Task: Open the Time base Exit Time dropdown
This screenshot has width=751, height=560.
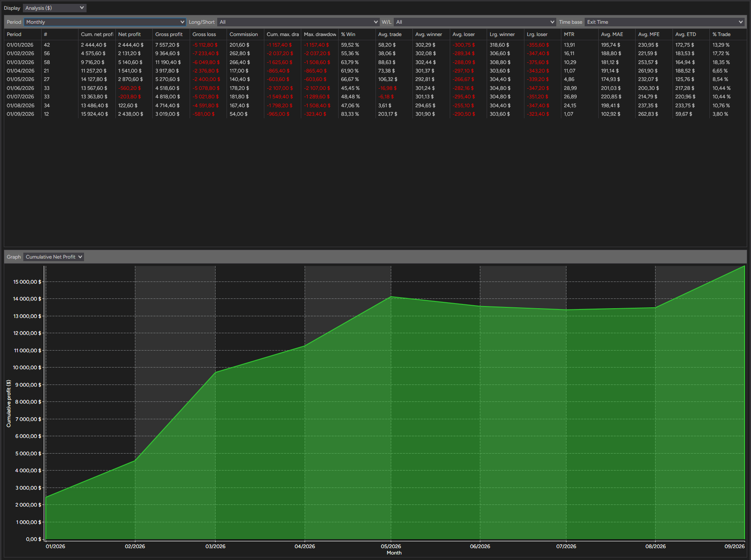Action: (664, 22)
